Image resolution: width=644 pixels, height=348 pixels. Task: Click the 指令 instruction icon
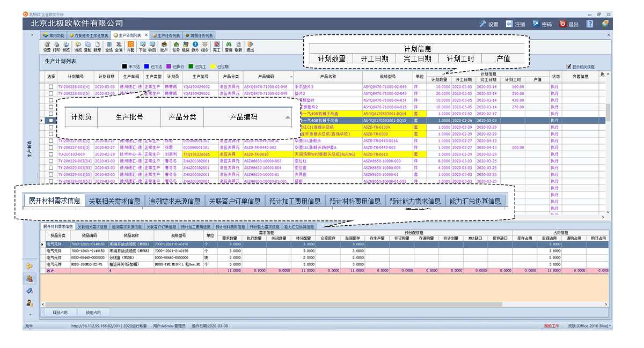[204, 47]
